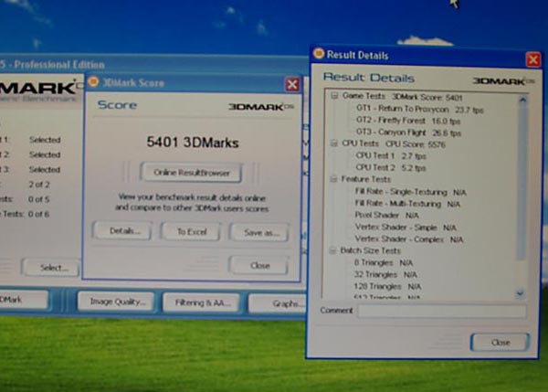Click the red X on 3DMark Score dialog
The width and height of the screenshot is (548, 392).
[x=292, y=84]
